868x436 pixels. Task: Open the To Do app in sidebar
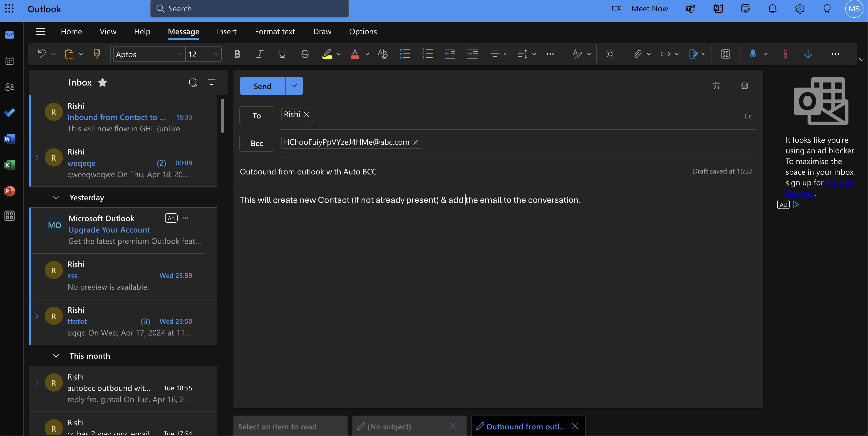click(x=10, y=113)
